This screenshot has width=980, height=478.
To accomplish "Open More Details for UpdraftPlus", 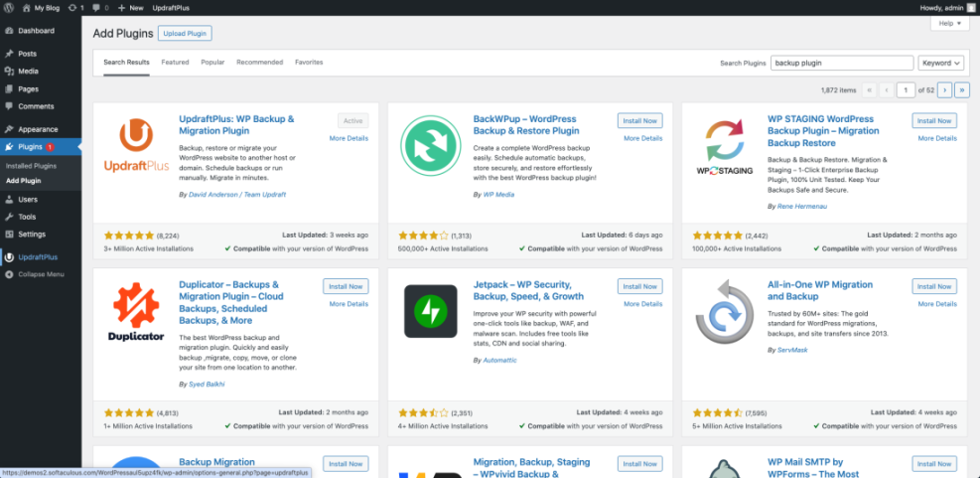I will (x=349, y=138).
